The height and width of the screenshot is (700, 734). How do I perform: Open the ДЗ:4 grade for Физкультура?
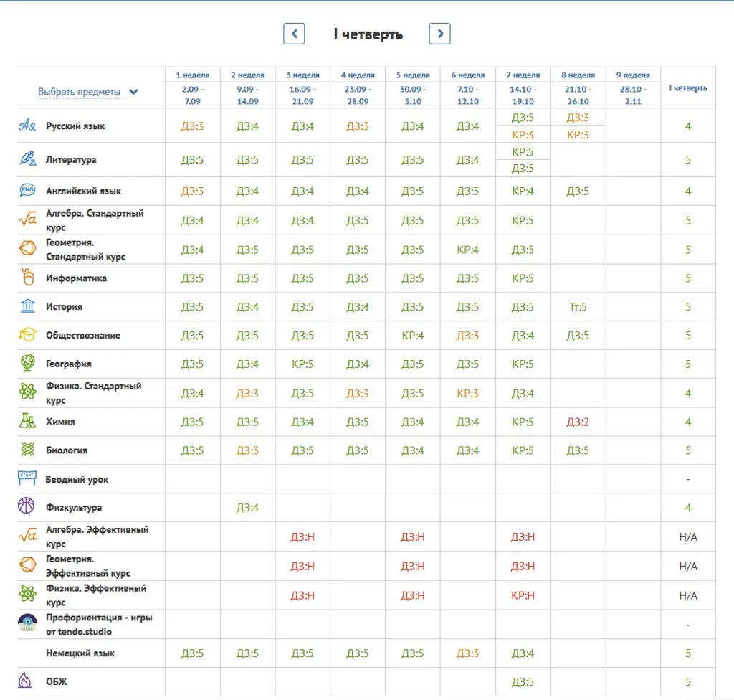point(247,508)
